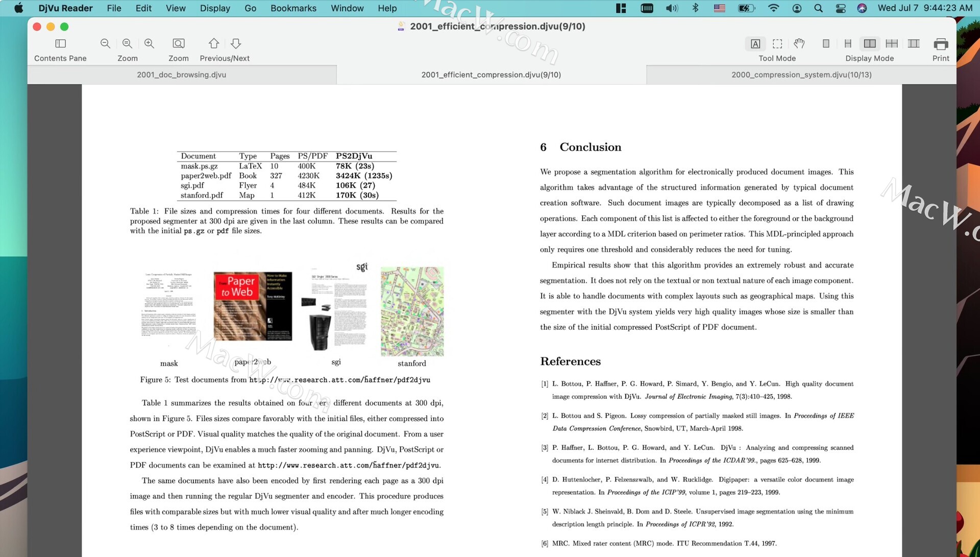The image size is (980, 557).
Task: Click the 'Table 1:' caption label
Action: [144, 211]
